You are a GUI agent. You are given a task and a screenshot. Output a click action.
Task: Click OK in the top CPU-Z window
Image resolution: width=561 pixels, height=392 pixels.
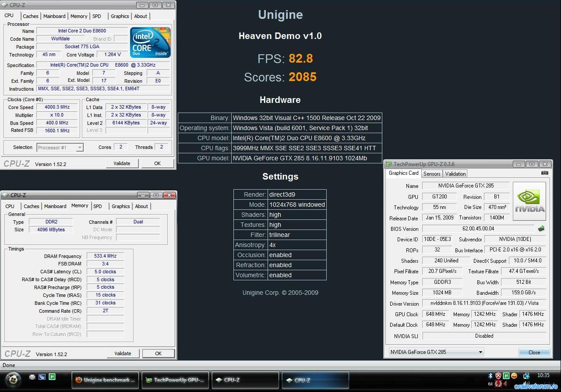coord(158,163)
